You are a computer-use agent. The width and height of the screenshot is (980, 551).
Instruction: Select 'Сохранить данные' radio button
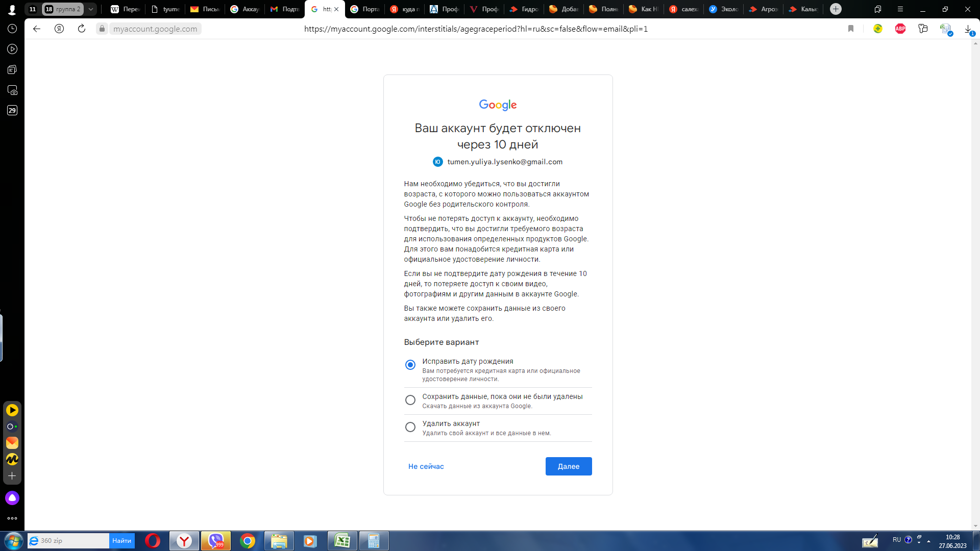click(410, 399)
